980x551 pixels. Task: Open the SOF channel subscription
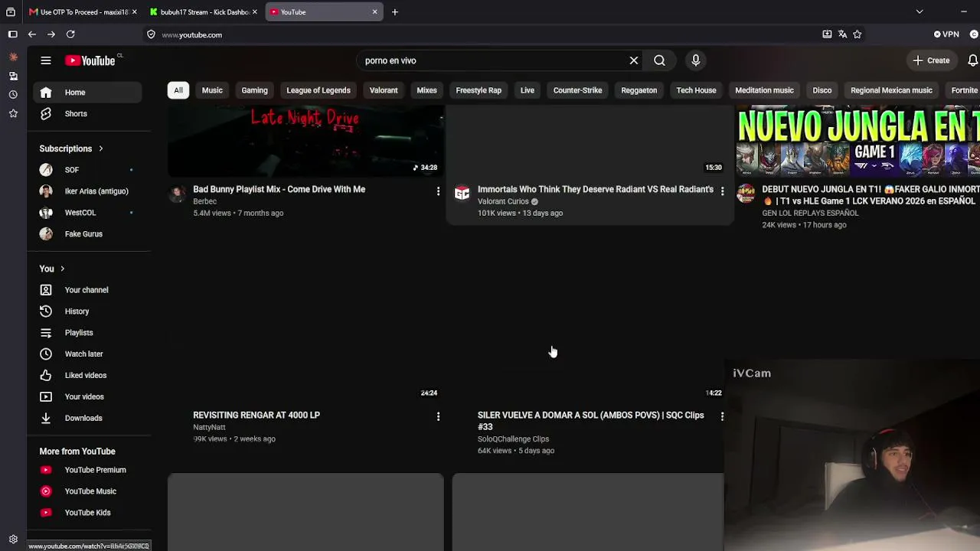click(x=89, y=170)
